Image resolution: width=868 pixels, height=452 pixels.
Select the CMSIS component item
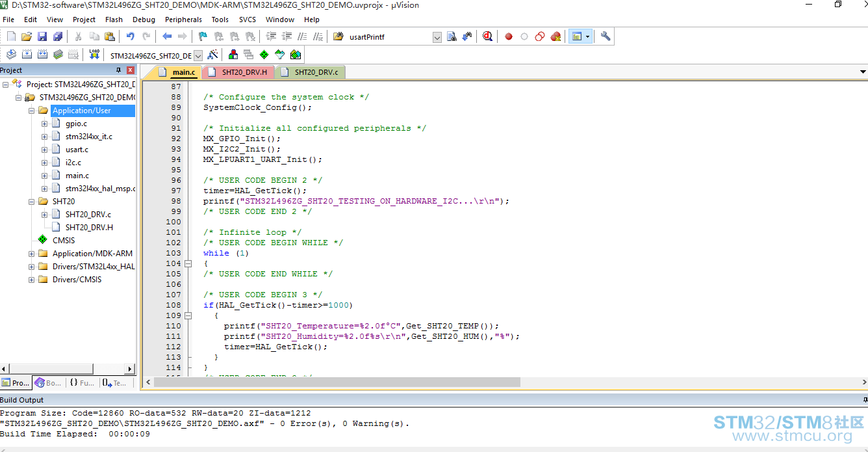tap(64, 241)
